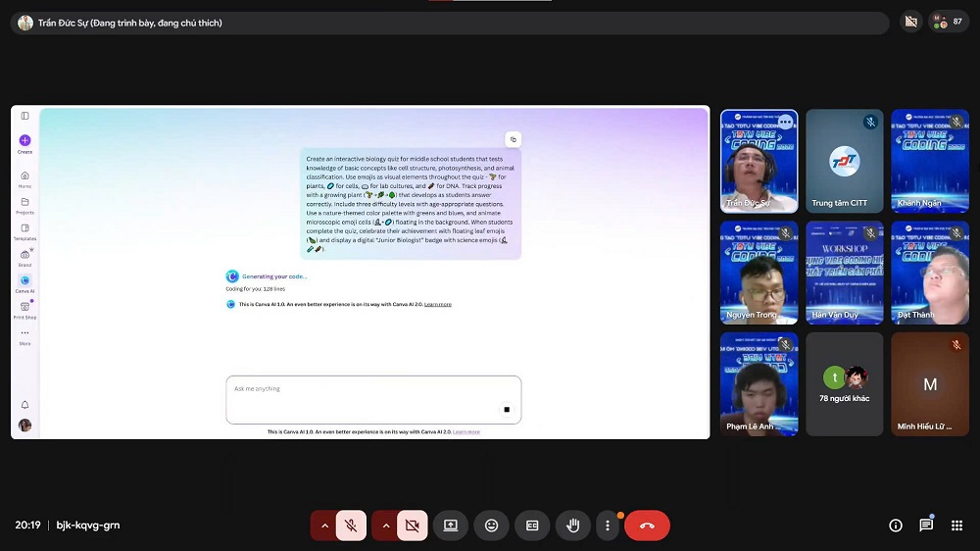Open Canva Projects section

click(x=25, y=206)
